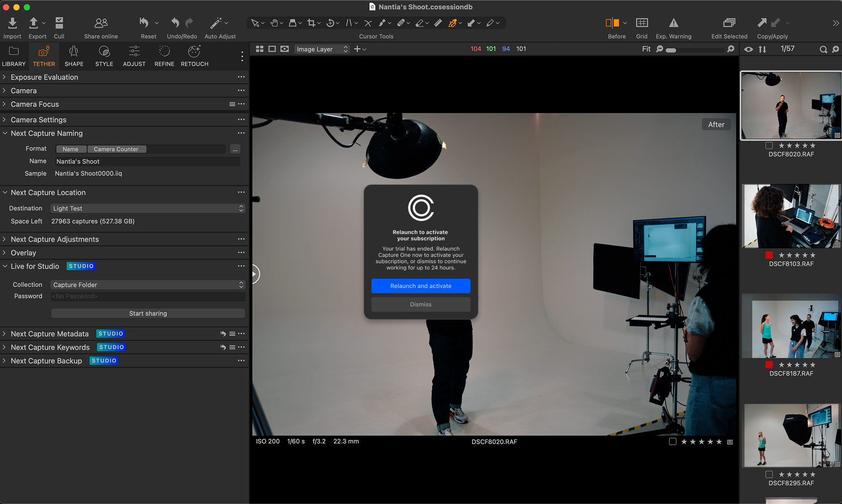Open Share online
This screenshot has height=504, width=842.
coord(101,23)
